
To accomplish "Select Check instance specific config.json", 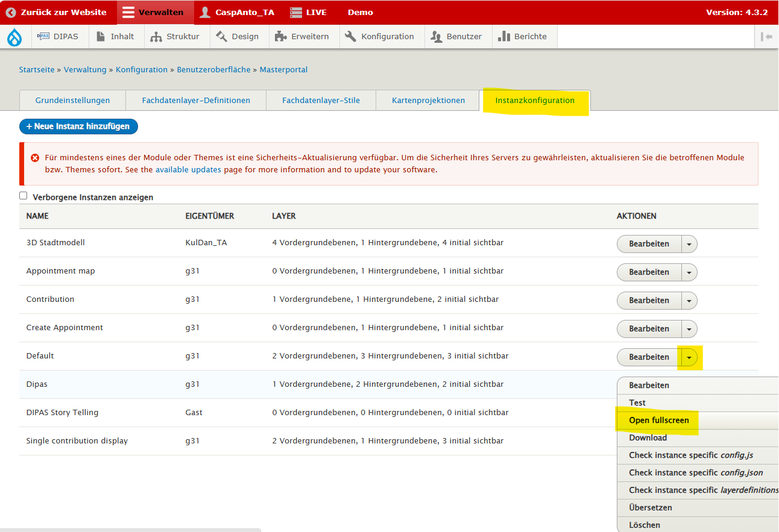I will pos(698,473).
